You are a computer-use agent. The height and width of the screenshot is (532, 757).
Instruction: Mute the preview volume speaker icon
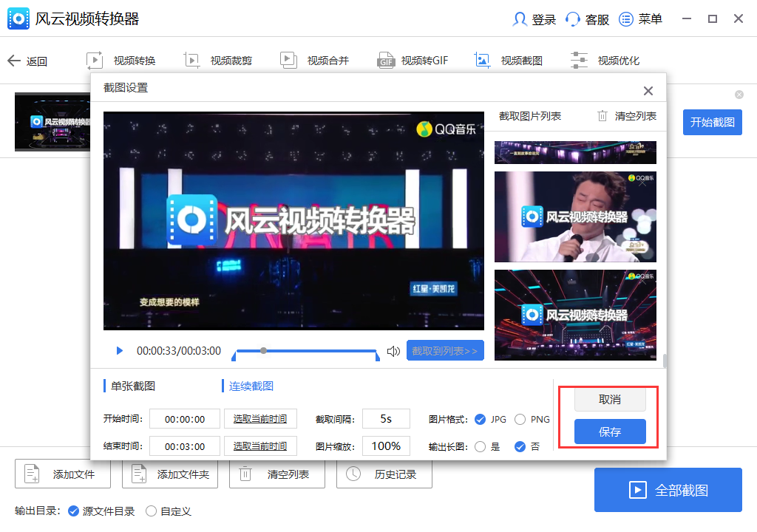[393, 351]
